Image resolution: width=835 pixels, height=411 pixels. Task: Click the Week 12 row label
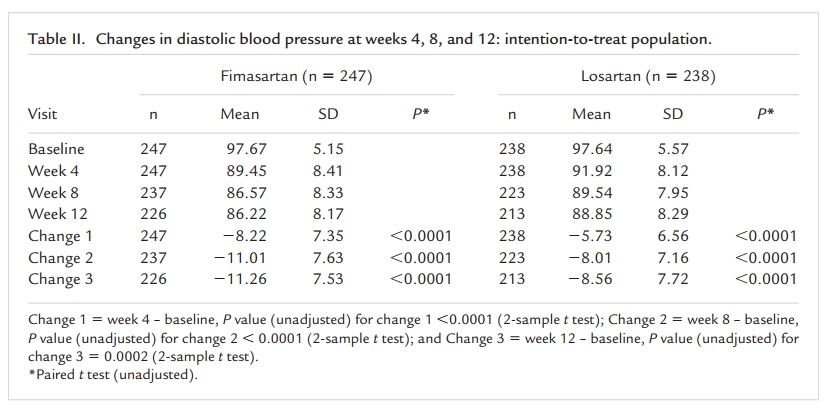tap(58, 213)
